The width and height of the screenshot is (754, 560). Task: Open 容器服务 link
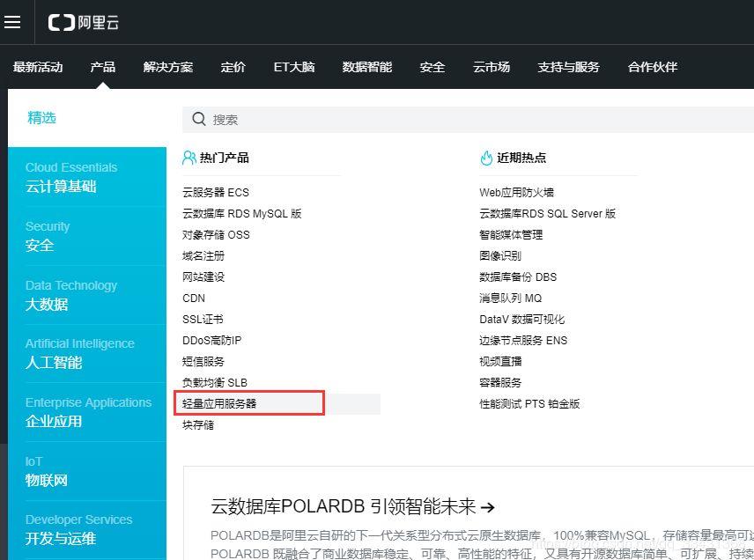coord(500,383)
